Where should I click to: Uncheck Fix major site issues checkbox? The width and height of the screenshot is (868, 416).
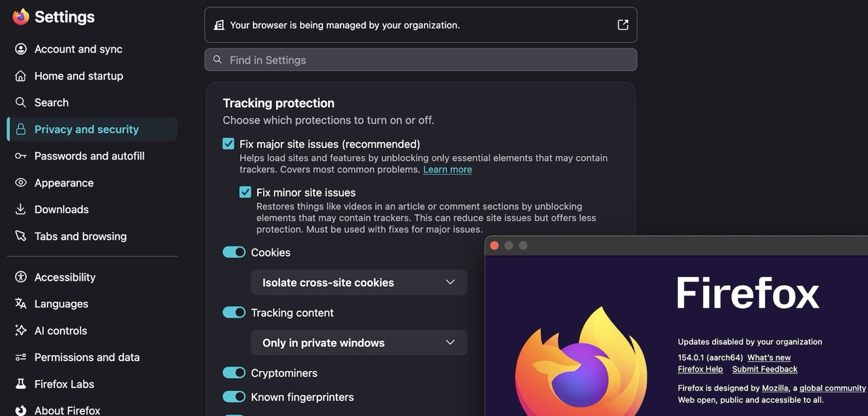(x=229, y=144)
